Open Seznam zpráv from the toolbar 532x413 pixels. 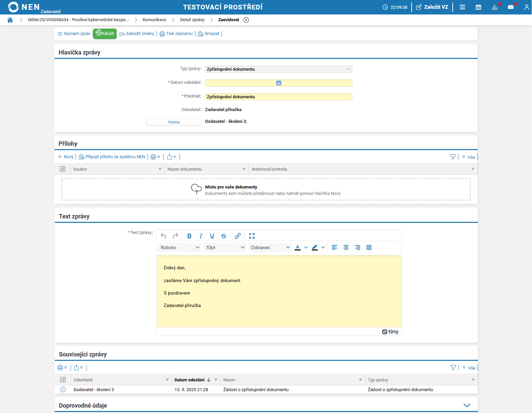[74, 34]
